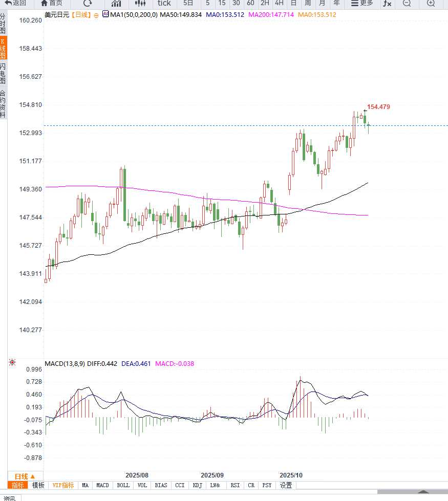Select the 日 daily timeframe
The height and width of the screenshot is (501, 448).
tap(293, 3)
